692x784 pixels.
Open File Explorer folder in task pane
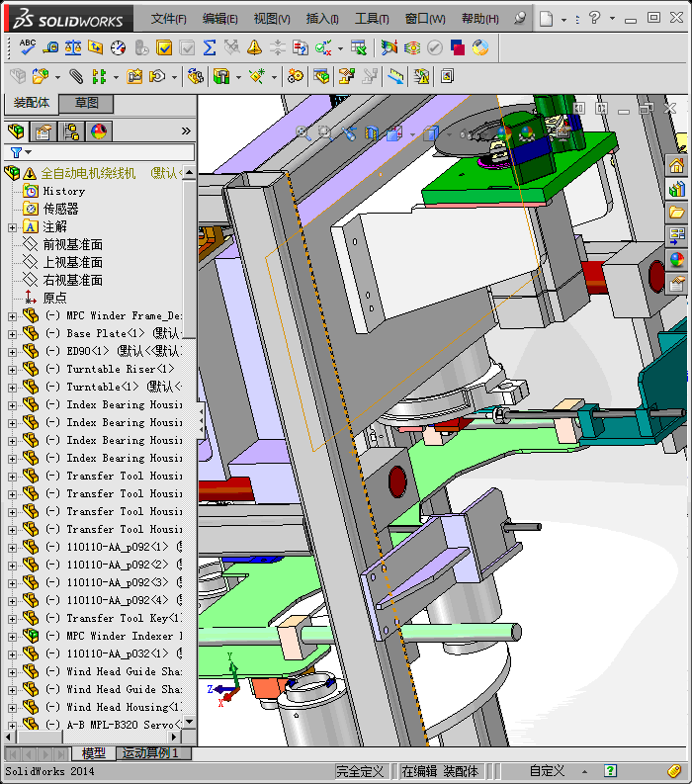(x=676, y=213)
